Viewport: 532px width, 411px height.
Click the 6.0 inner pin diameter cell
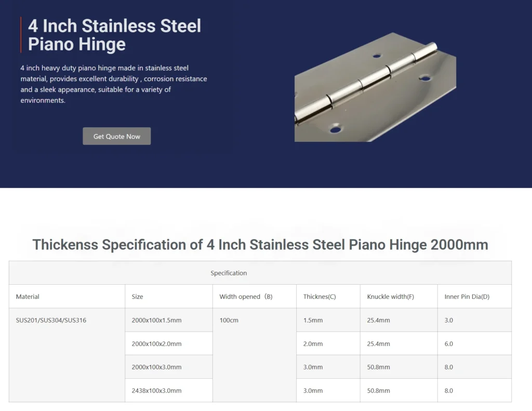tap(448, 343)
